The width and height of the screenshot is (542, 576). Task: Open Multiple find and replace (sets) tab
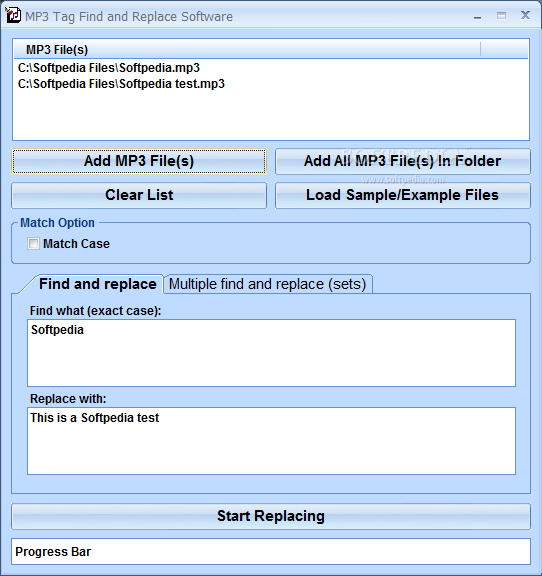pyautogui.click(x=268, y=284)
